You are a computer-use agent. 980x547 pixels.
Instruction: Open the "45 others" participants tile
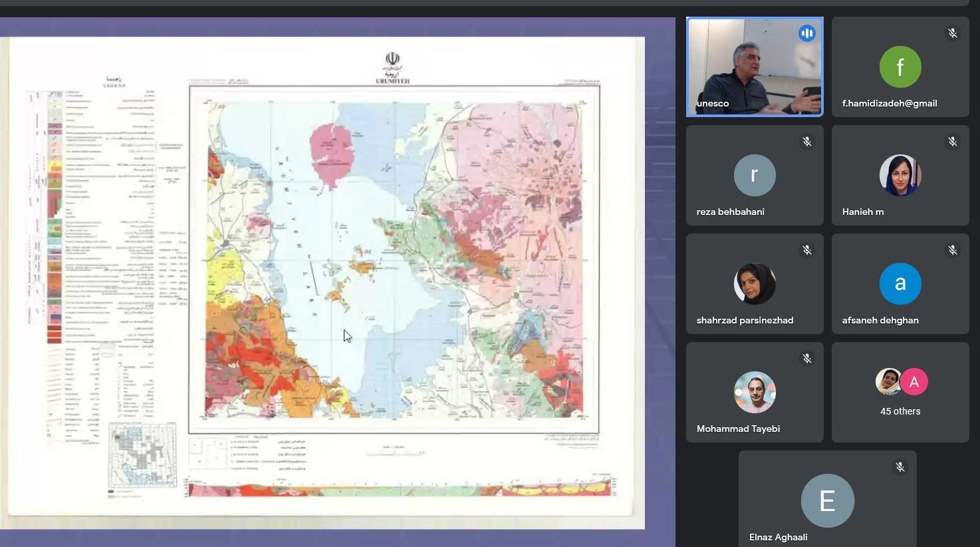pyautogui.click(x=900, y=392)
